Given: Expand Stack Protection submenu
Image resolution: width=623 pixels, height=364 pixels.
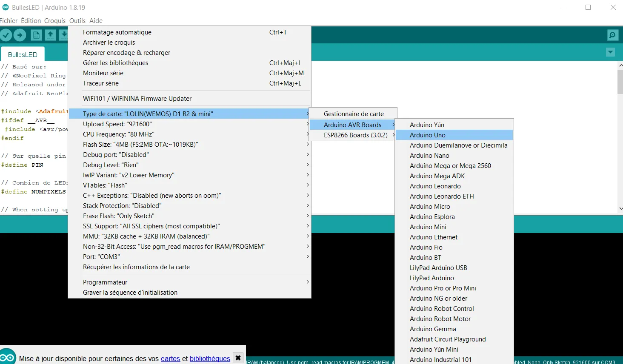Looking at the screenshot, I should tap(189, 206).
